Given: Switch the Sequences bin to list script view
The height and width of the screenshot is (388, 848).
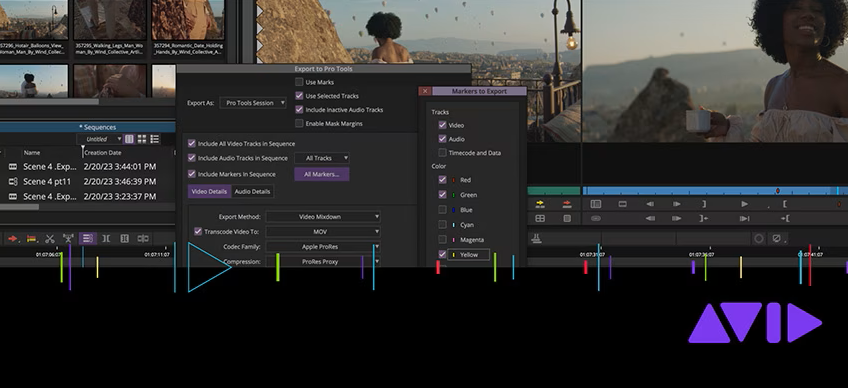Looking at the screenshot, I should coord(155,139).
